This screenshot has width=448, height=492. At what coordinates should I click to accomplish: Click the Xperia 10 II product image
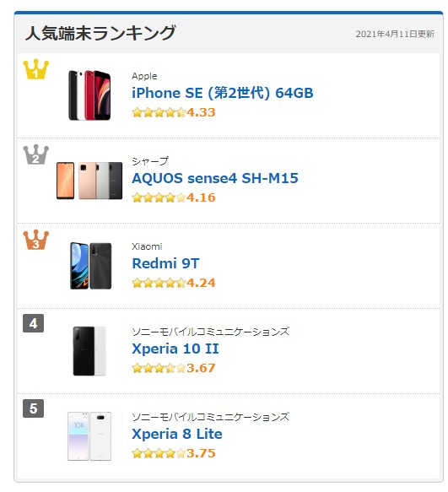[89, 351]
